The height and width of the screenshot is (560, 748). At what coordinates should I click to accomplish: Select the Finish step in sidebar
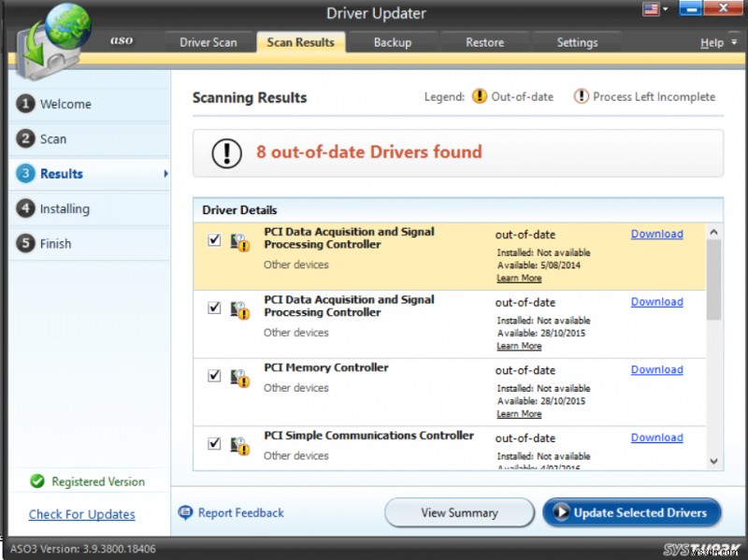pyautogui.click(x=89, y=243)
